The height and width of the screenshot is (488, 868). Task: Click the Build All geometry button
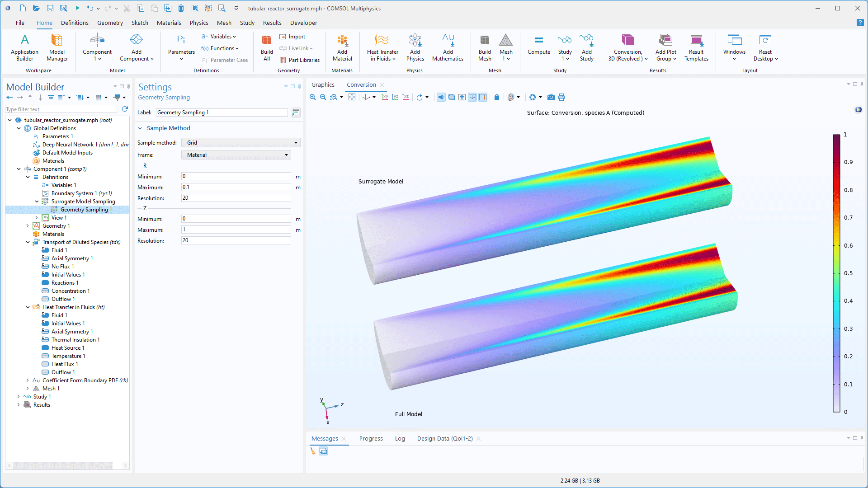(267, 47)
